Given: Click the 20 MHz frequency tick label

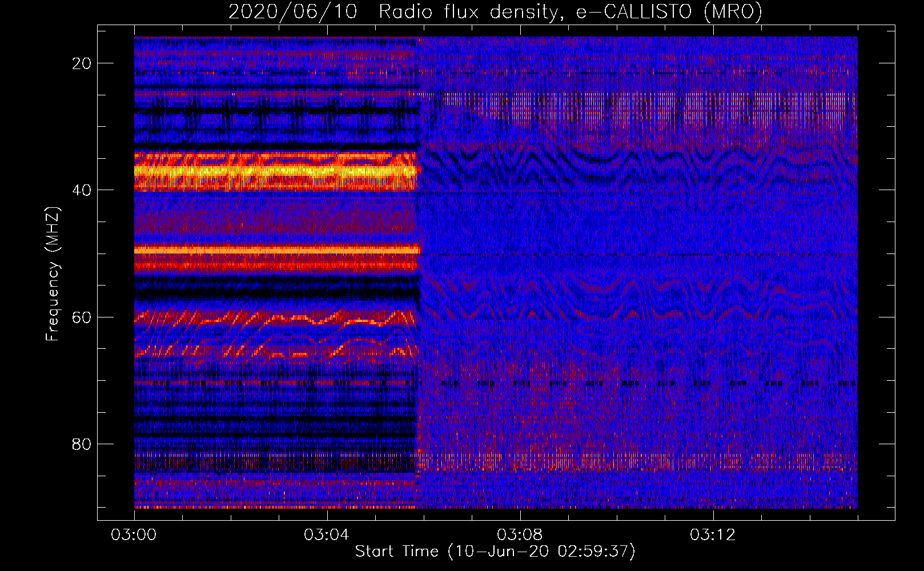Looking at the screenshot, I should (x=82, y=63).
